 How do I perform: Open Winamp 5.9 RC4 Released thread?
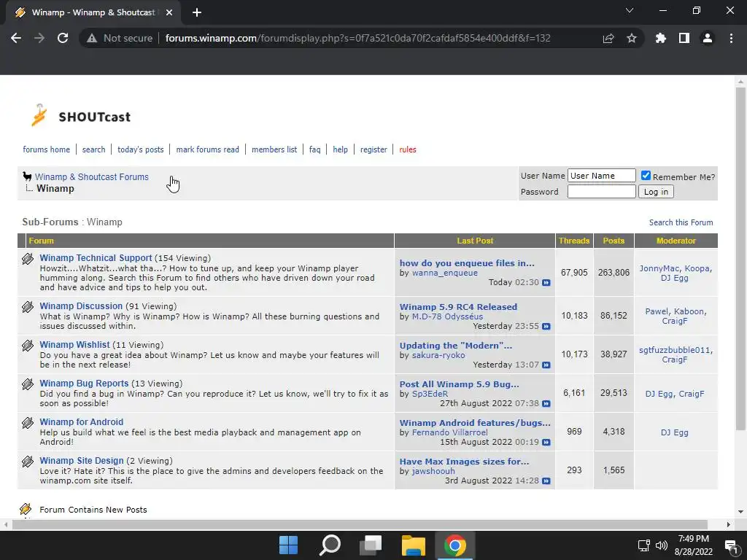[458, 307]
